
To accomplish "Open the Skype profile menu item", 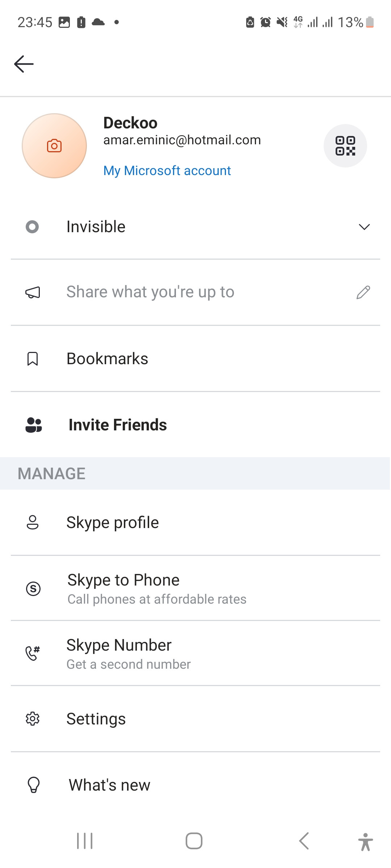I will point(195,523).
